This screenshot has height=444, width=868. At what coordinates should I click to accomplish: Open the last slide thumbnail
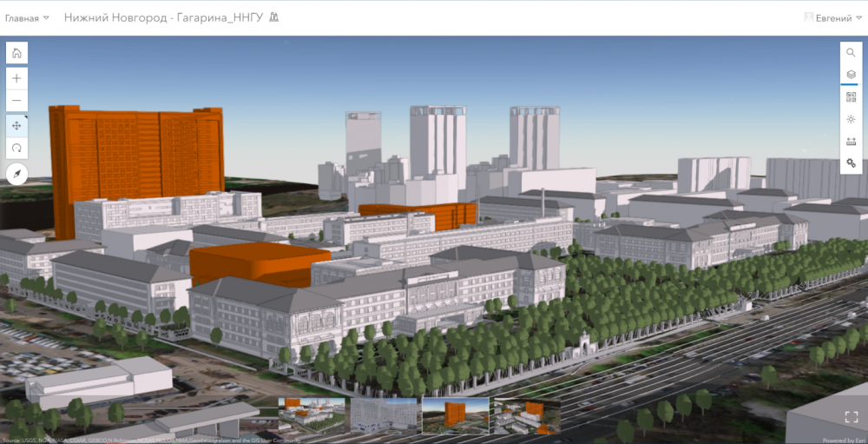526,414
